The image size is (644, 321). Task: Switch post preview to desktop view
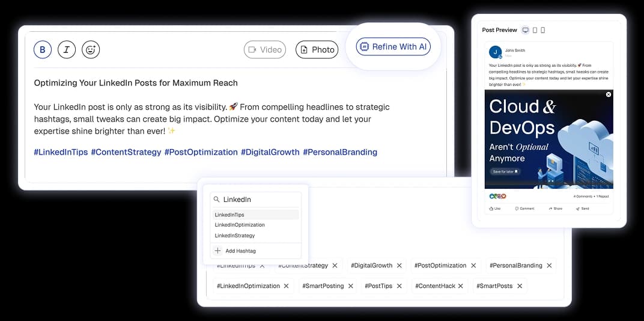pos(526,30)
